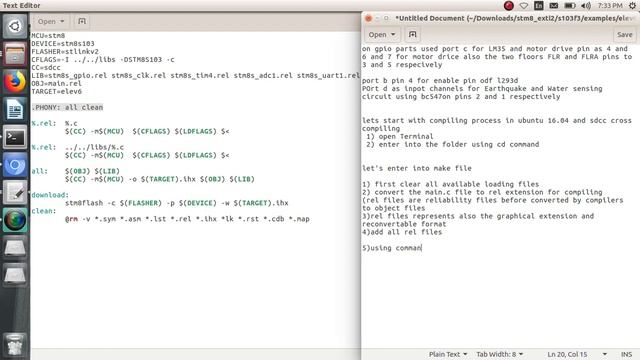Open the system gear session menu
640x360 pixels.
[633, 6]
